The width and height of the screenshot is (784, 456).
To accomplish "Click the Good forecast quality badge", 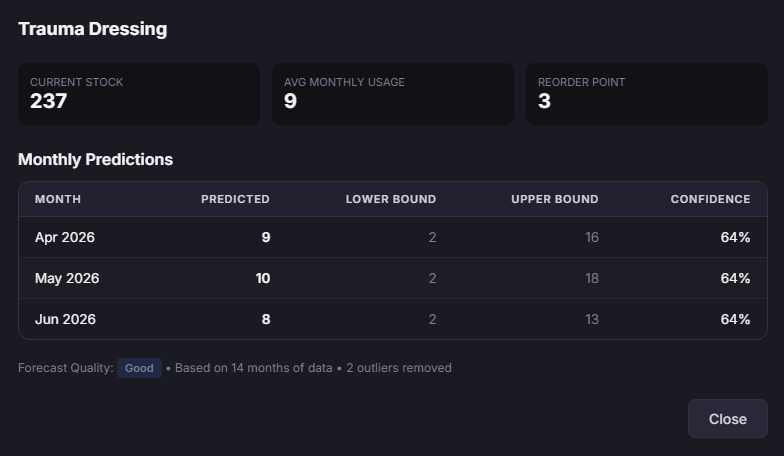I will (139, 368).
